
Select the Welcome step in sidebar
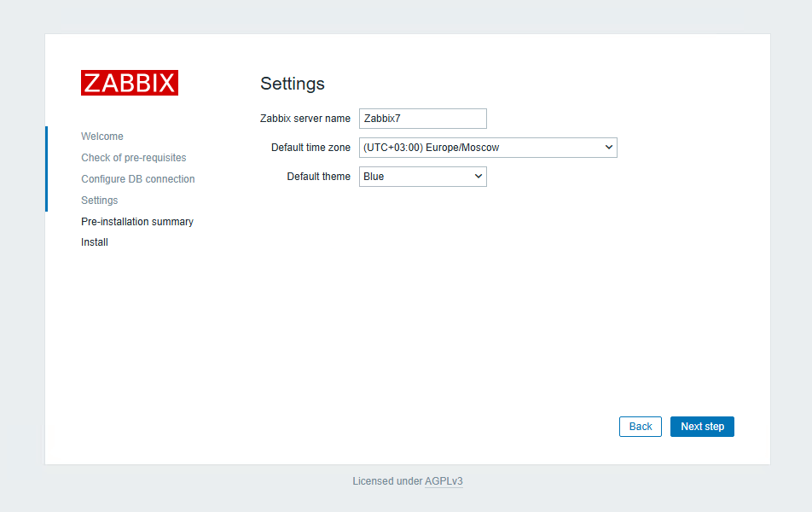(x=102, y=137)
